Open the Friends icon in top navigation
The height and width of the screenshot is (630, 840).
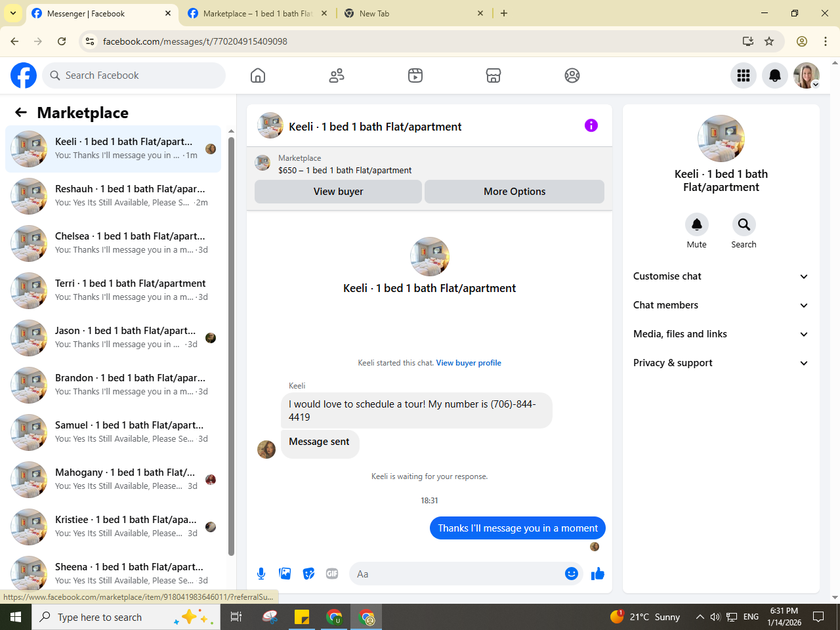click(337, 75)
